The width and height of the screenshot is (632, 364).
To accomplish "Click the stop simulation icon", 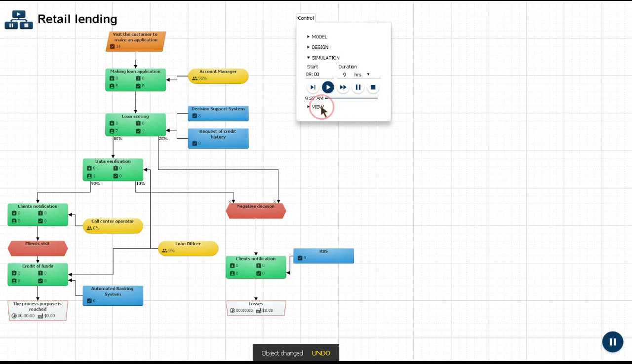I will [373, 87].
